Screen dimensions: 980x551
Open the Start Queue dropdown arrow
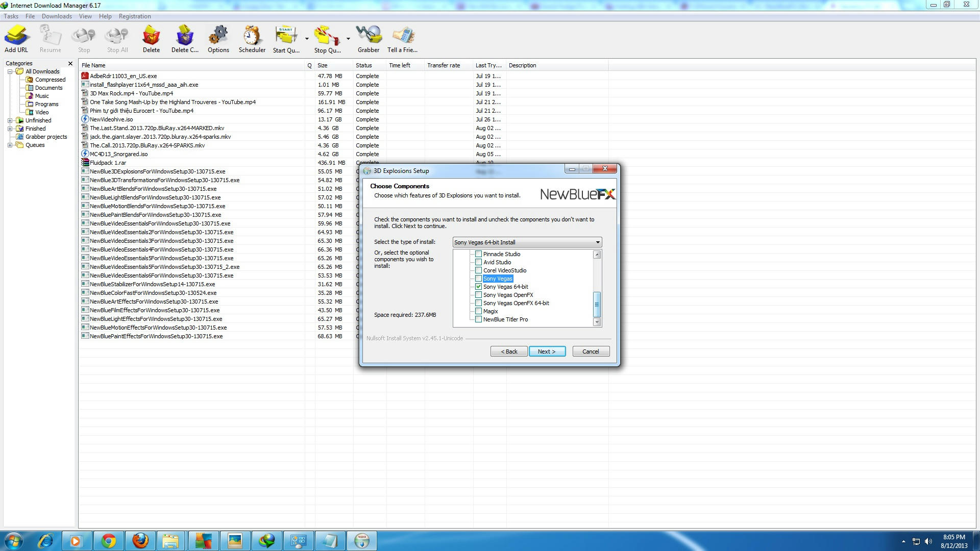307,39
